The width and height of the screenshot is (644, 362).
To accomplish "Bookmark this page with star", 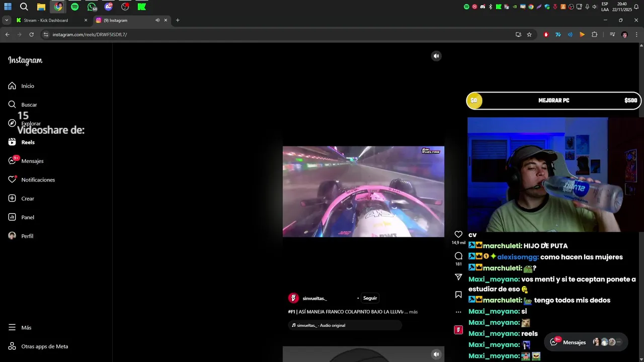I will click(x=529, y=35).
